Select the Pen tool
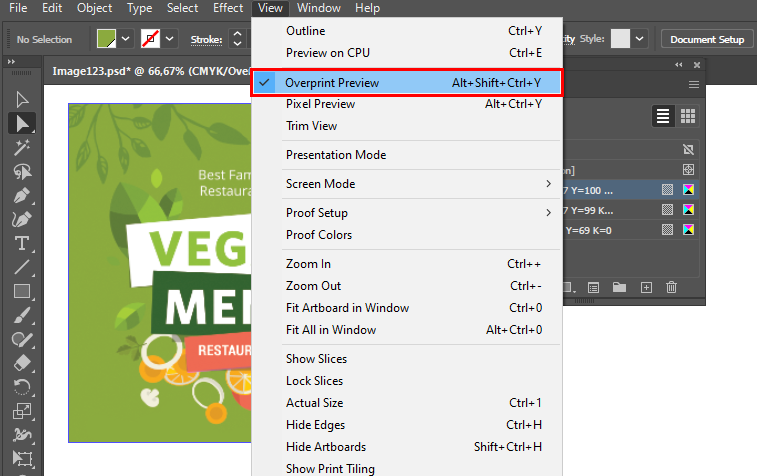The image size is (757, 476). (22, 195)
